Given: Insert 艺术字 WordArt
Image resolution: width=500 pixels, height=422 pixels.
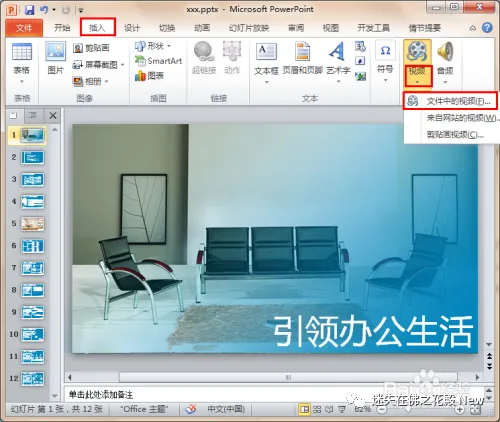Looking at the screenshot, I should (338, 58).
